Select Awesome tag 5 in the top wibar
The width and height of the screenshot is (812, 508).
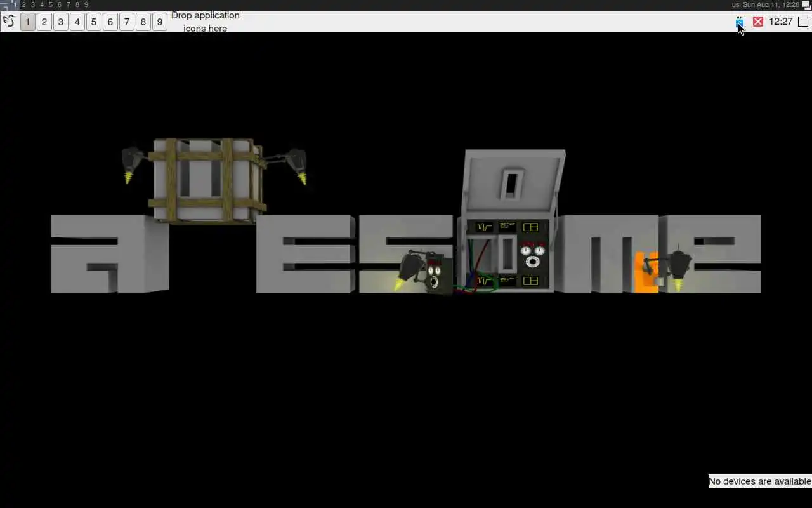[x=51, y=4]
